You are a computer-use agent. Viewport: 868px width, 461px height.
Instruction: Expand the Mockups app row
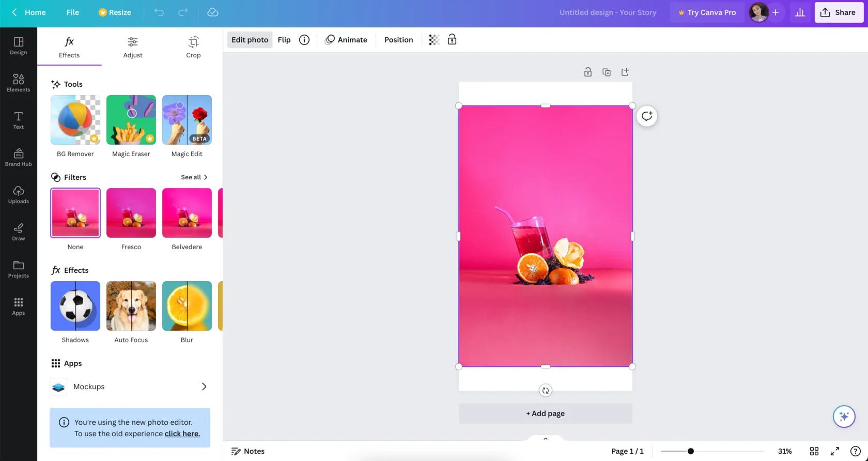point(204,387)
